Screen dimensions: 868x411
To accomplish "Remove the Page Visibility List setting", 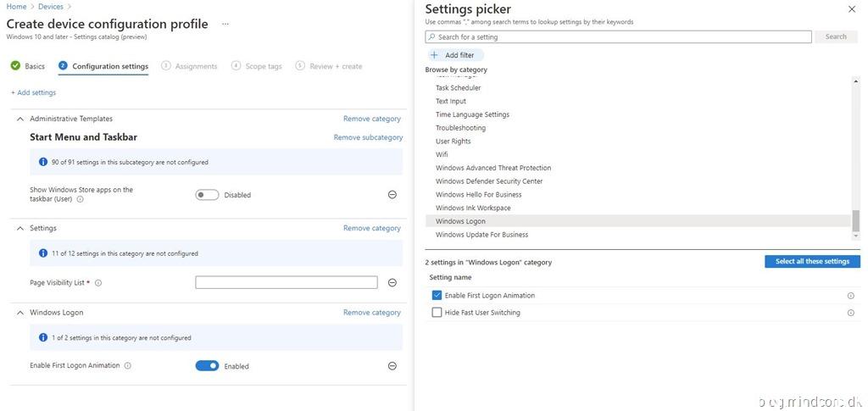I will coord(392,283).
